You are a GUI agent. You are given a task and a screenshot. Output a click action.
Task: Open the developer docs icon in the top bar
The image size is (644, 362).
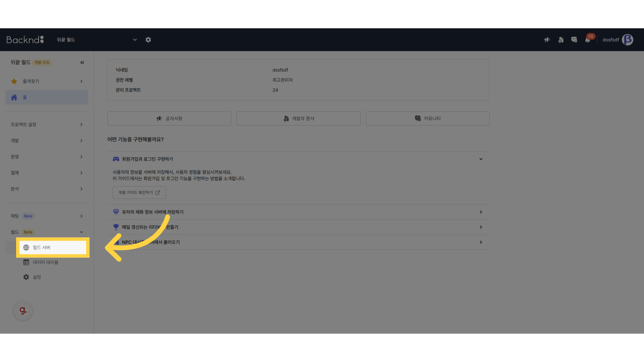(561, 40)
